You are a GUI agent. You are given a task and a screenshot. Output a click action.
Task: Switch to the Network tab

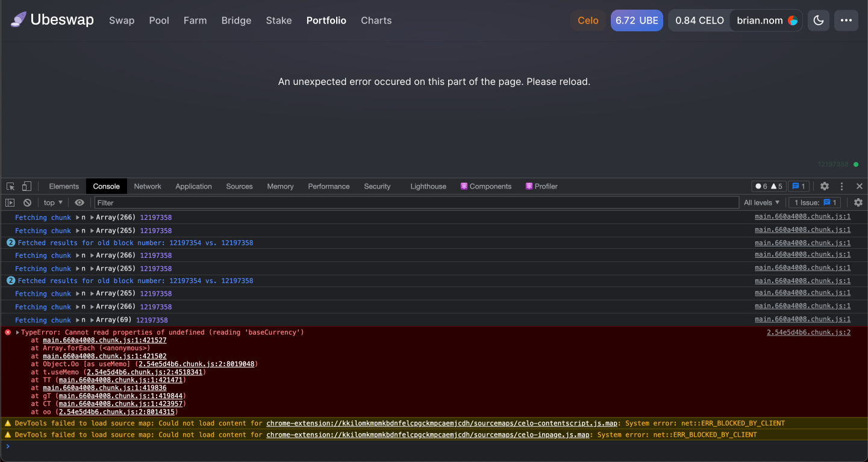click(x=148, y=186)
